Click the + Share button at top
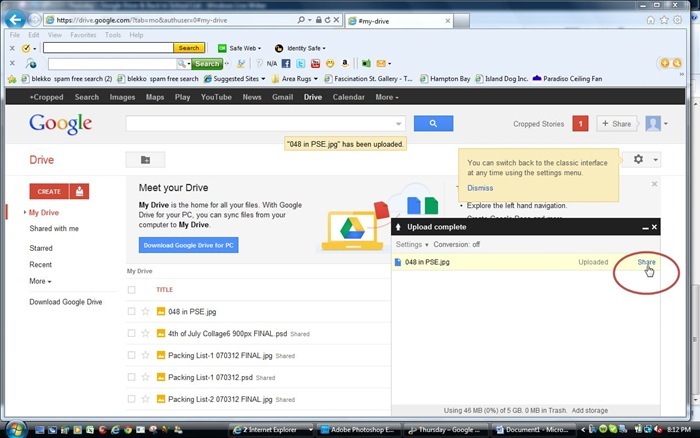700x438 pixels. [617, 124]
